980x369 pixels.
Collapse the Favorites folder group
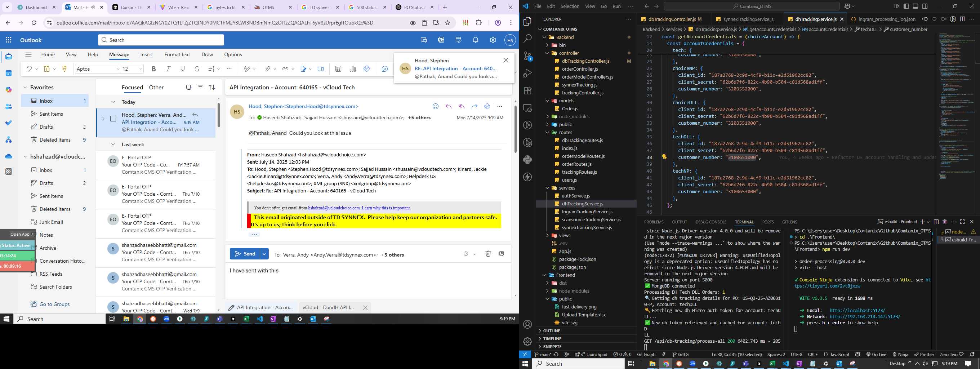click(x=26, y=88)
